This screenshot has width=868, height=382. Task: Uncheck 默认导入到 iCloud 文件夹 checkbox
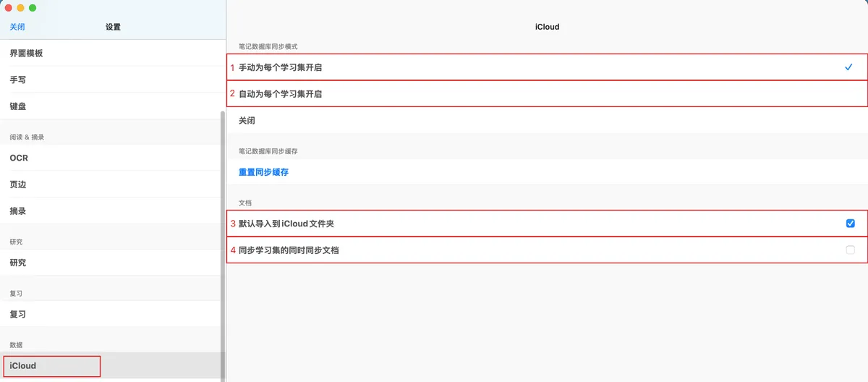pyautogui.click(x=851, y=224)
